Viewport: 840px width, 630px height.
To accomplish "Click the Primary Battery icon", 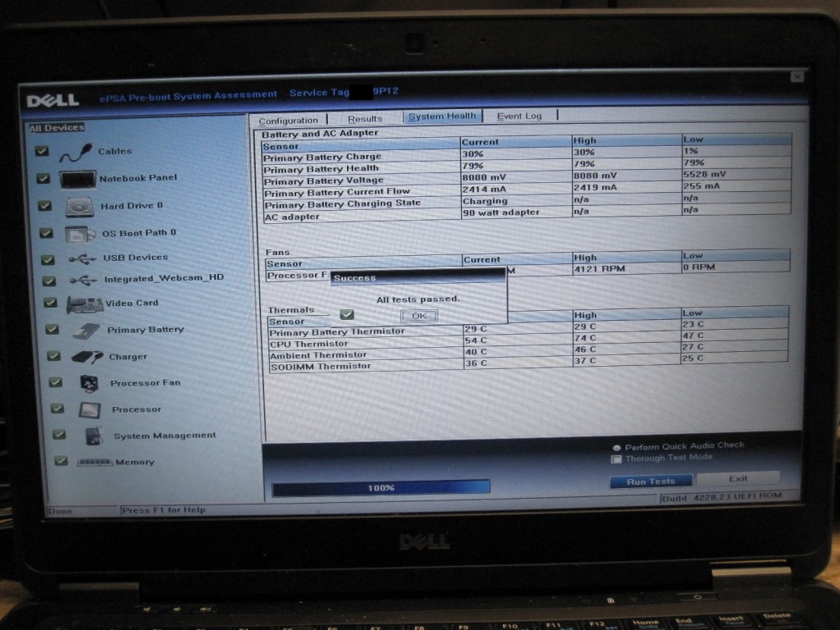I will [87, 331].
